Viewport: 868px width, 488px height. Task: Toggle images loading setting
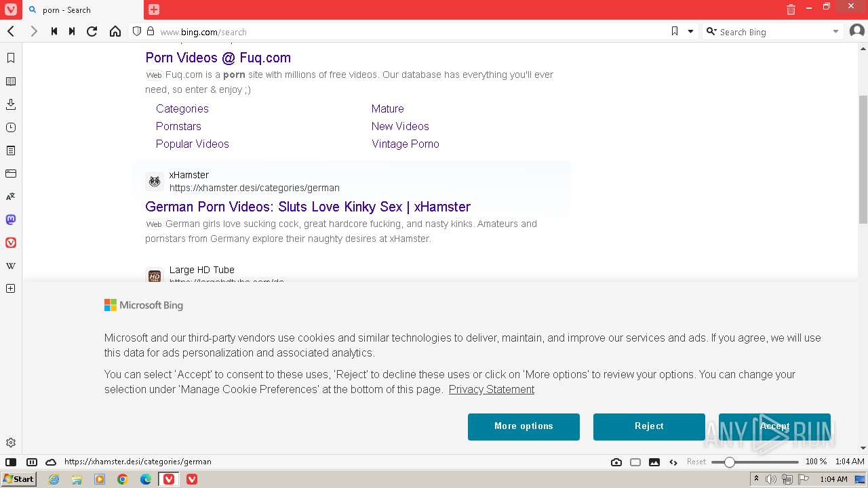coord(654,462)
